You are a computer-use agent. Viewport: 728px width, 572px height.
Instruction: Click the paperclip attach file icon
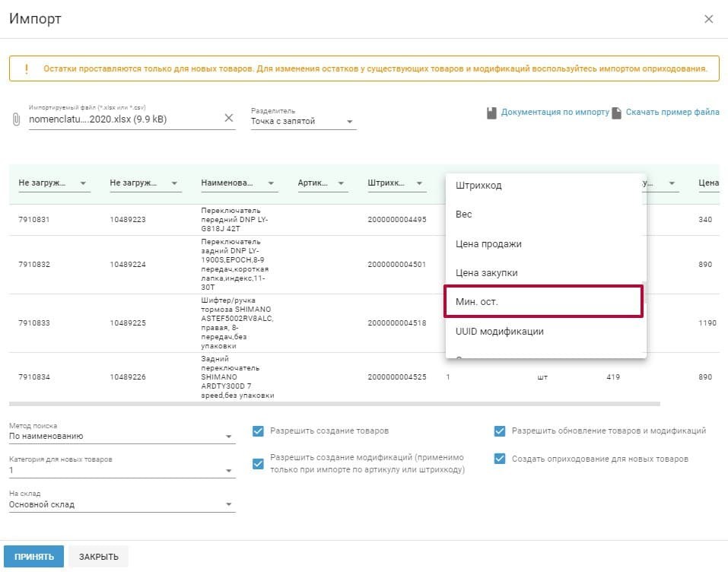click(x=16, y=119)
